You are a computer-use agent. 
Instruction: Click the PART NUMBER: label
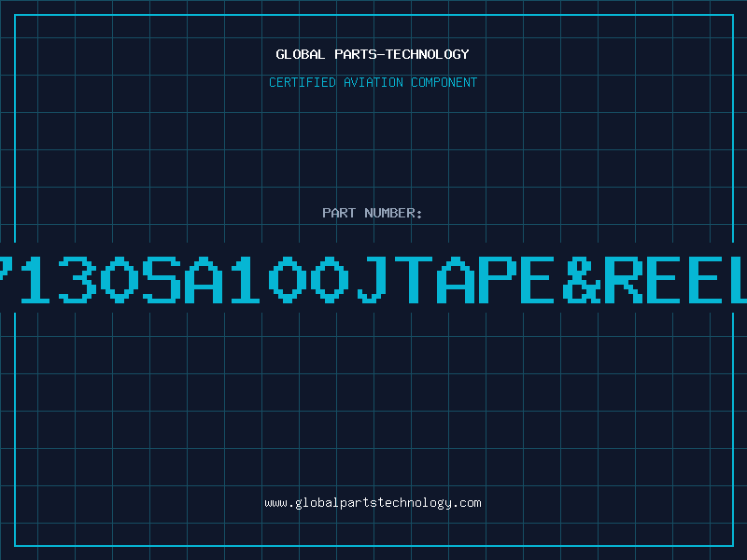[373, 213]
